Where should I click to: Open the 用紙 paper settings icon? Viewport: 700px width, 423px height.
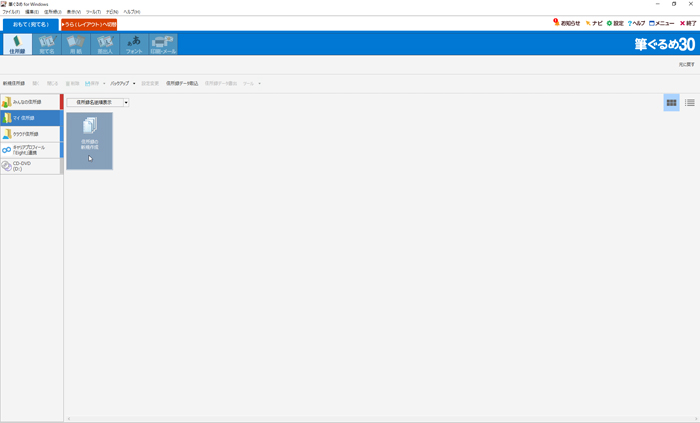coord(75,44)
